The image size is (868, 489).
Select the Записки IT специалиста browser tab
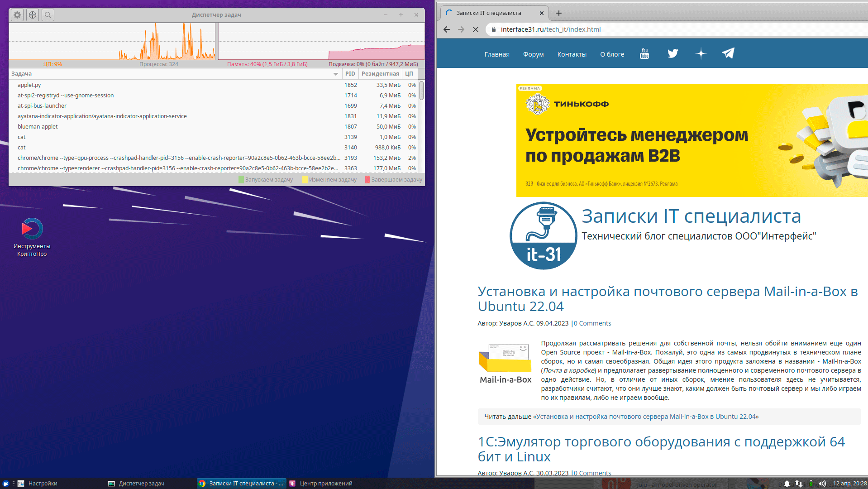[x=494, y=13]
